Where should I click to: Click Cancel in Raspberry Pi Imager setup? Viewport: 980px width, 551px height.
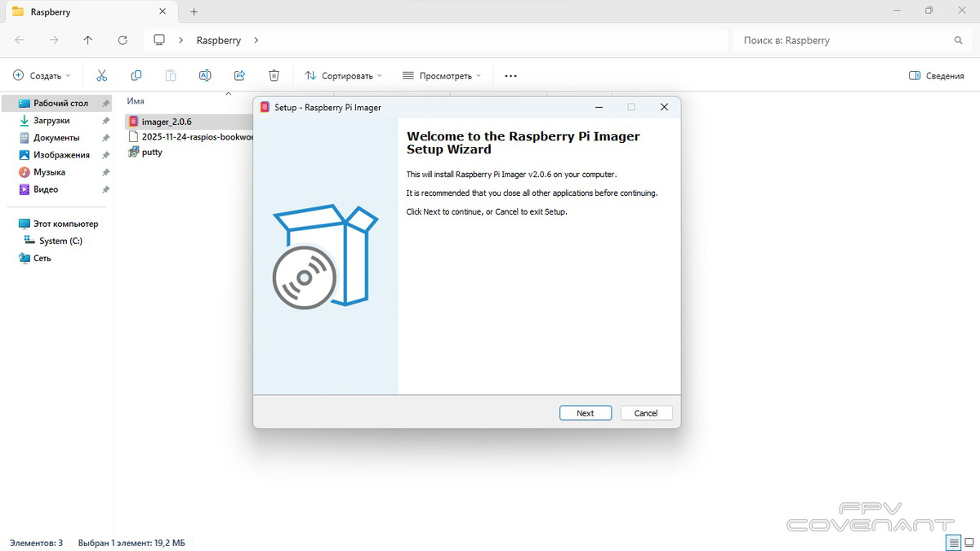tap(646, 413)
